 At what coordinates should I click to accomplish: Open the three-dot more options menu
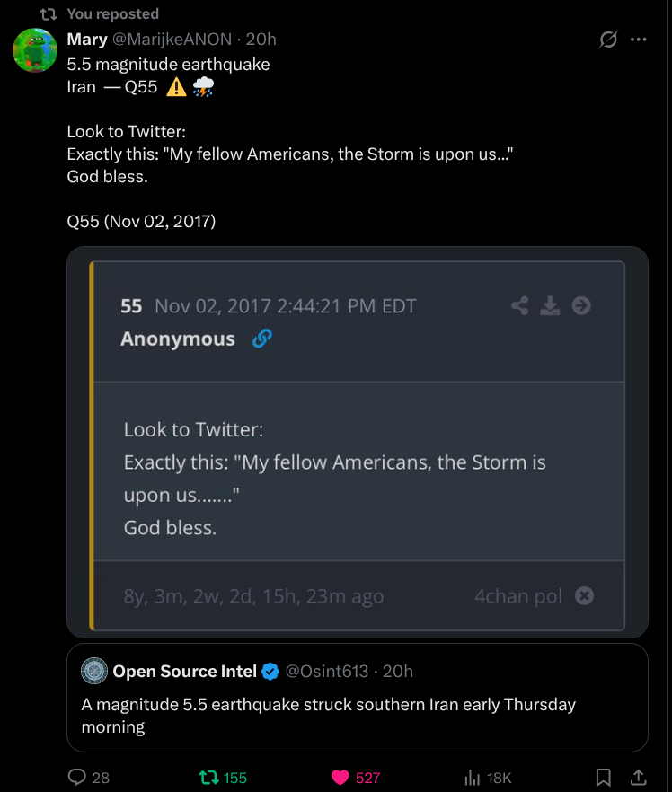tap(639, 40)
